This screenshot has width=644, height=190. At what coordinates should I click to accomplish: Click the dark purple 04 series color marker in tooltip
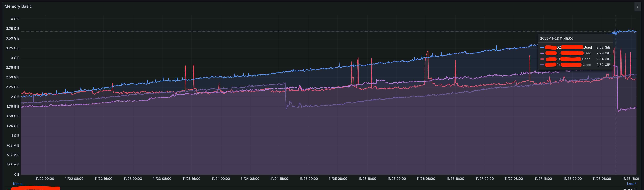(x=542, y=65)
